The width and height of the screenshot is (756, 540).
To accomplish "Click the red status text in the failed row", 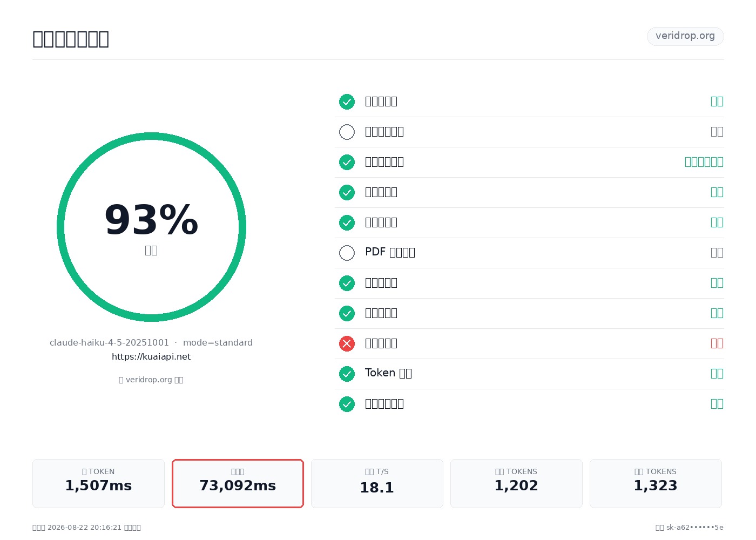I will coord(717,343).
